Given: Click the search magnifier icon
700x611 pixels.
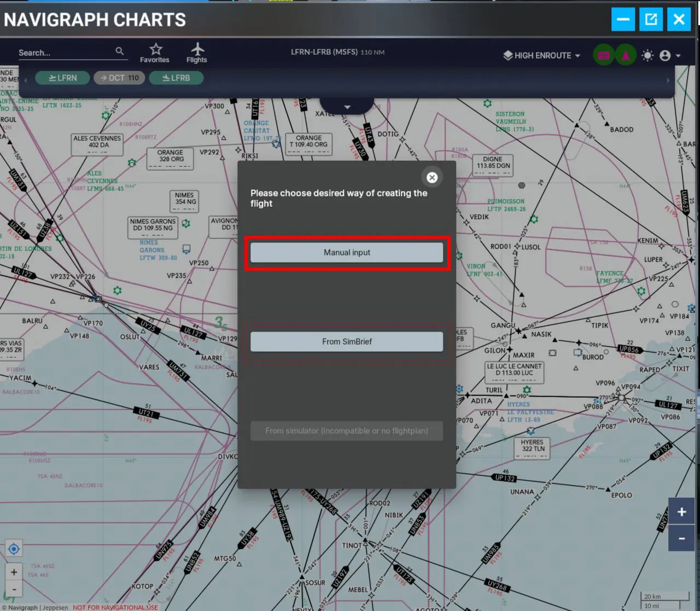Looking at the screenshot, I should 120,51.
